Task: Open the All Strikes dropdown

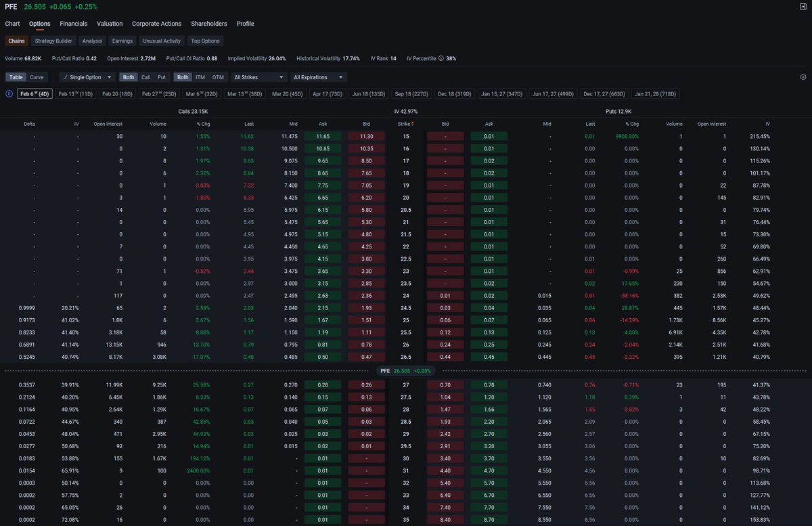Action: pos(258,77)
